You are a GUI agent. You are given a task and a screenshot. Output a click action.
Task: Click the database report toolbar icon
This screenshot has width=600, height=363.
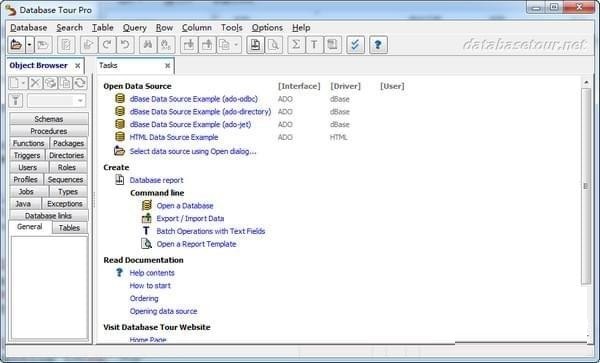pyautogui.click(x=255, y=45)
